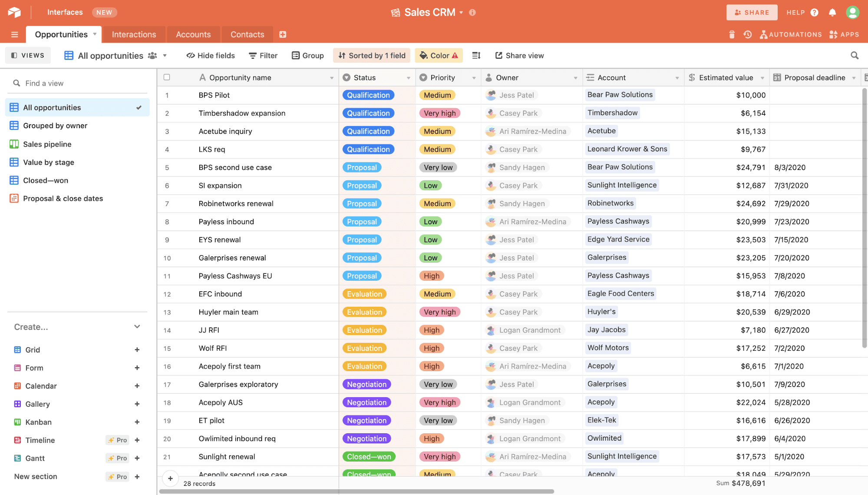Click the add table plus icon

[283, 34]
